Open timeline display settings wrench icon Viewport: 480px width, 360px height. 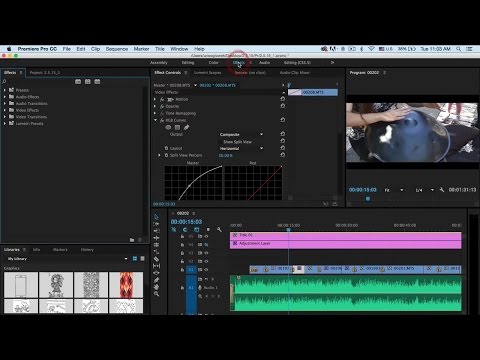coord(219,229)
